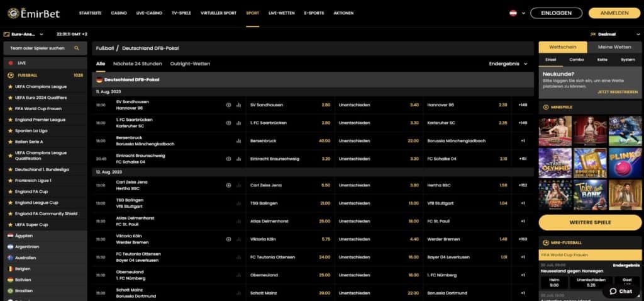The width and height of the screenshot is (644, 301).
Task: Click the Team oder Spieler suchen field
Action: point(45,48)
